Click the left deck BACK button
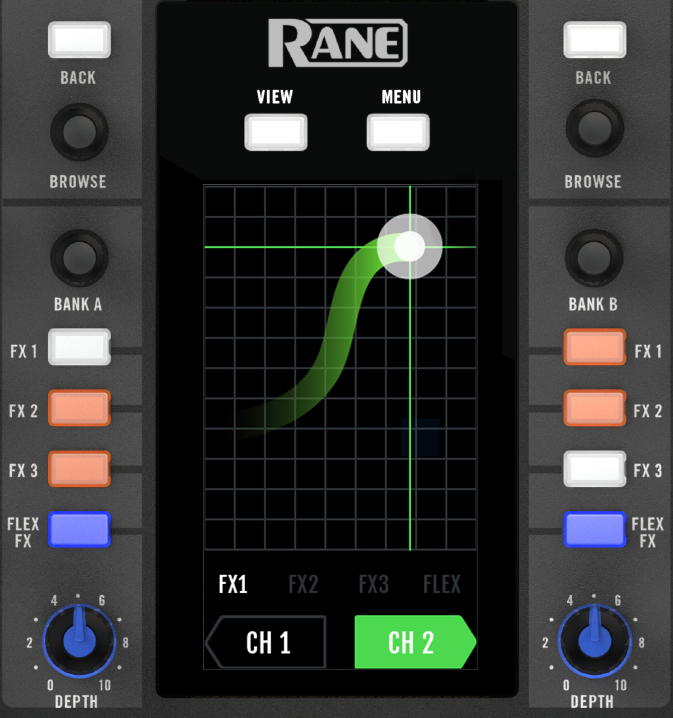 pyautogui.click(x=79, y=39)
